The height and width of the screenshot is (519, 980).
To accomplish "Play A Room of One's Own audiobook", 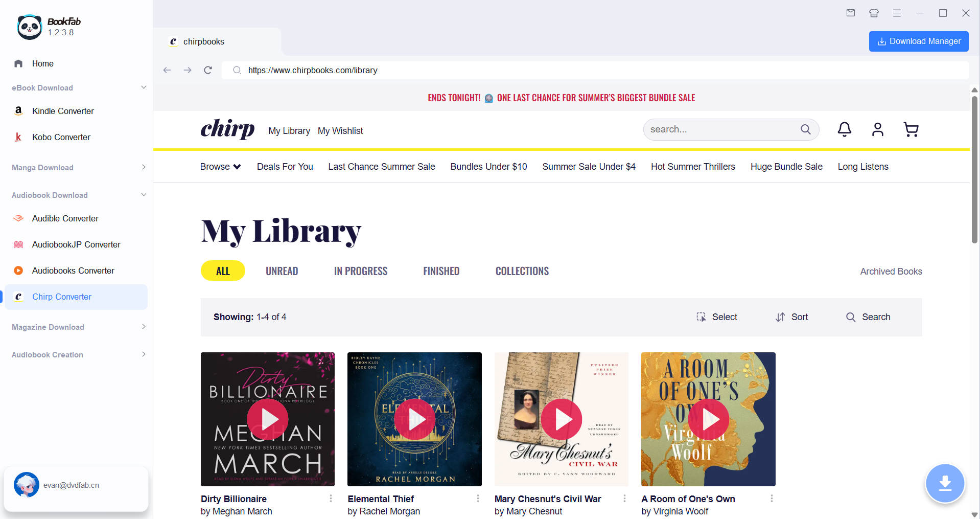I will coord(708,419).
